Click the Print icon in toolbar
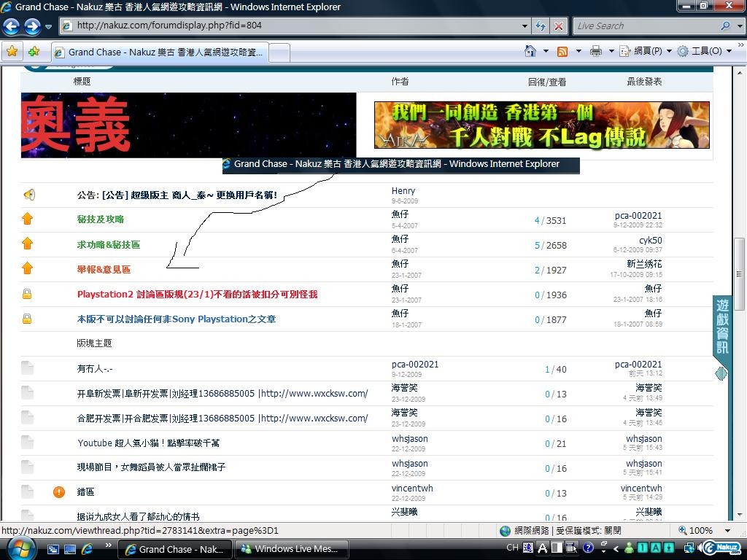The image size is (747, 560). [596, 51]
